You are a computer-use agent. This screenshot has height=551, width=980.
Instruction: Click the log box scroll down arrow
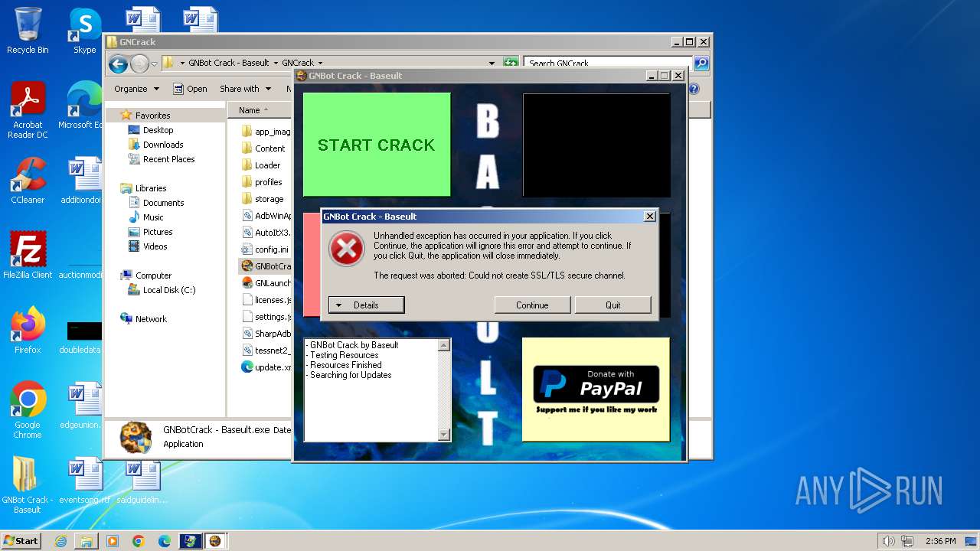(444, 435)
